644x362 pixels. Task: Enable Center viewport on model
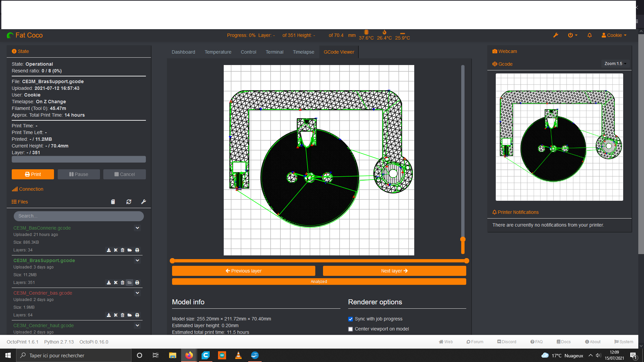351,329
